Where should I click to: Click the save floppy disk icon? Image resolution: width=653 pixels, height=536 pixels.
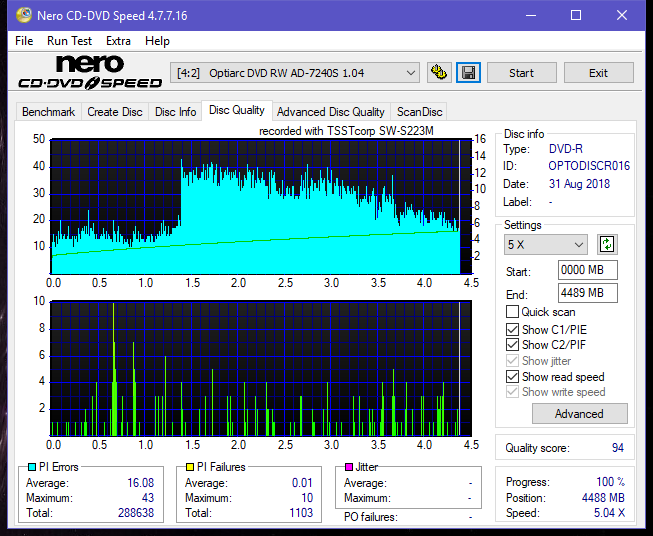point(469,73)
